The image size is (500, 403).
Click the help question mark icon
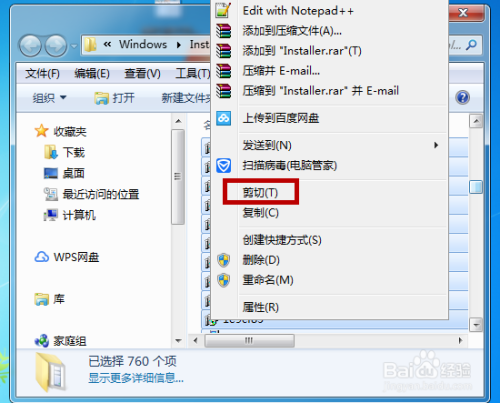click(463, 98)
